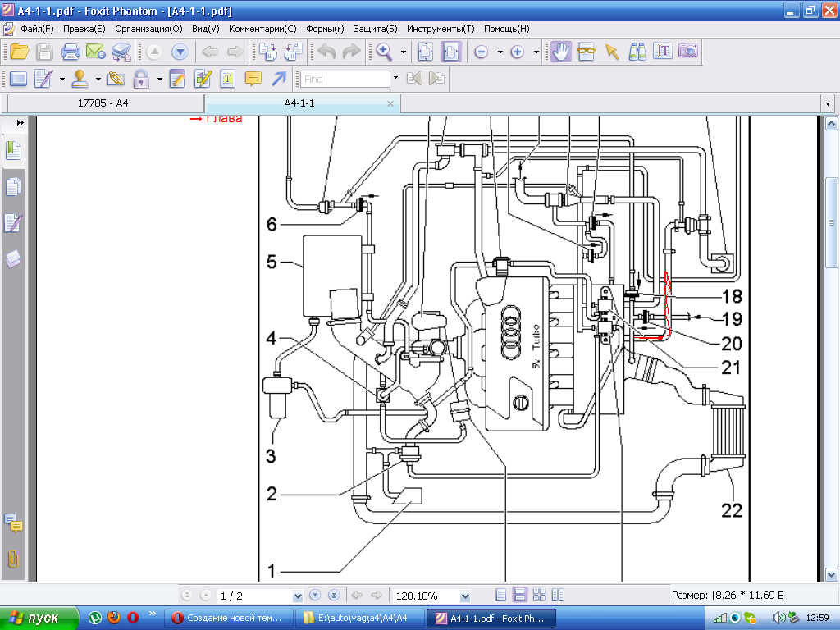
Task: Print the document with the printer icon
Action: pos(71,52)
